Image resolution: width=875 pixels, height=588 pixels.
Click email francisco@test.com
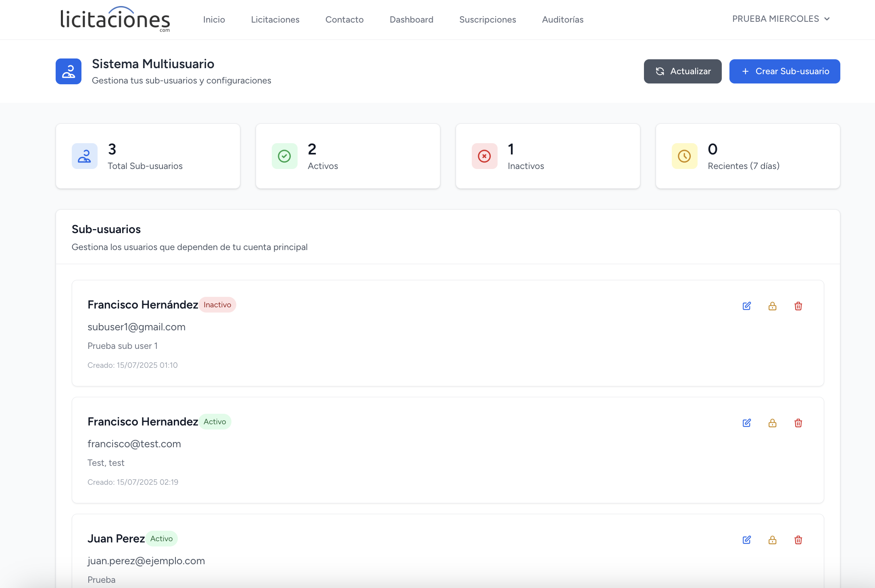click(x=134, y=444)
